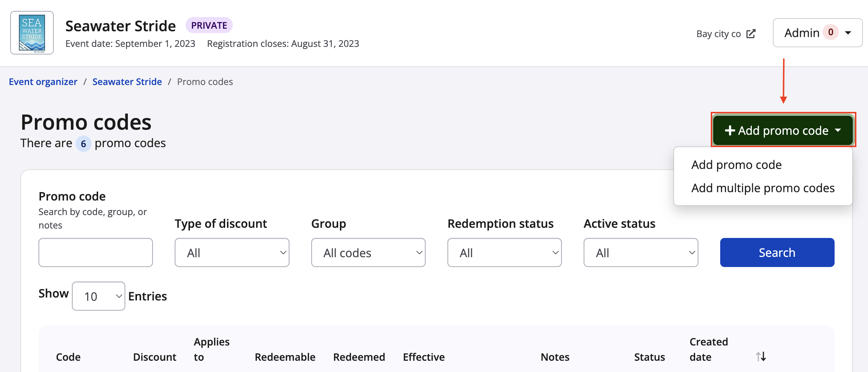This screenshot has width=868, height=372.
Task: Click the Bay city co link
Action: [x=718, y=34]
